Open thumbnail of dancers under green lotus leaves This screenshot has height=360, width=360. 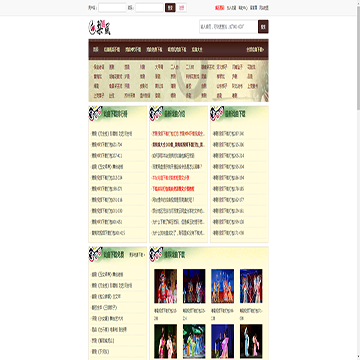point(194,341)
